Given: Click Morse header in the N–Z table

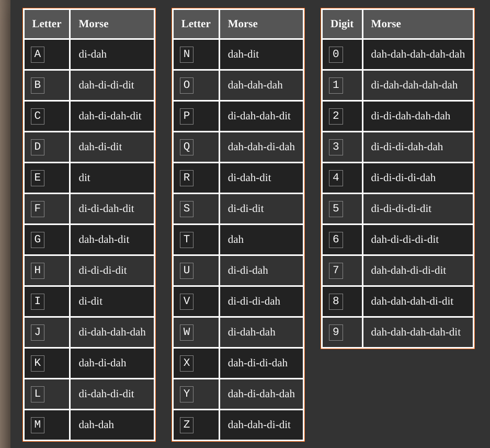Looking at the screenshot, I should point(243,24).
